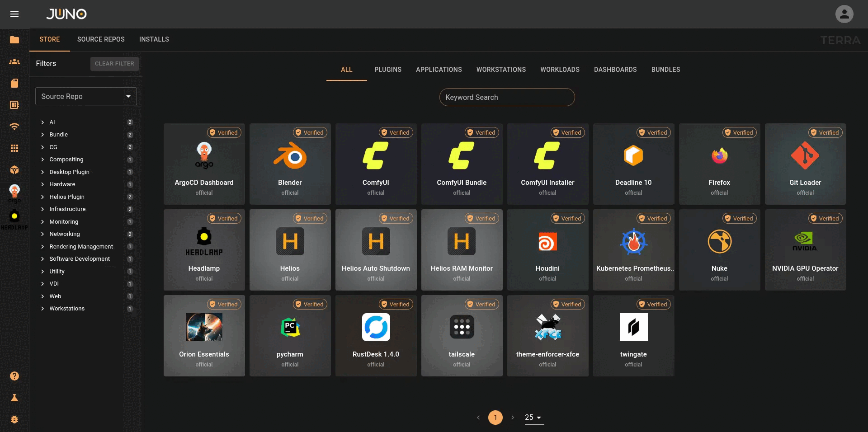This screenshot has height=432, width=868.
Task: Switch to the WORKSTATIONS tab
Action: [x=501, y=70]
